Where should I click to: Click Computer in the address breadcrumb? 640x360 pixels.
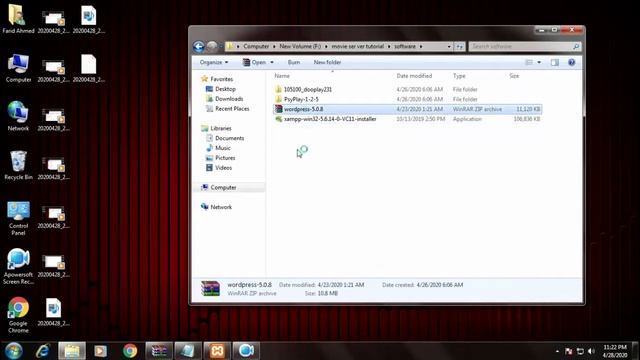point(256,47)
